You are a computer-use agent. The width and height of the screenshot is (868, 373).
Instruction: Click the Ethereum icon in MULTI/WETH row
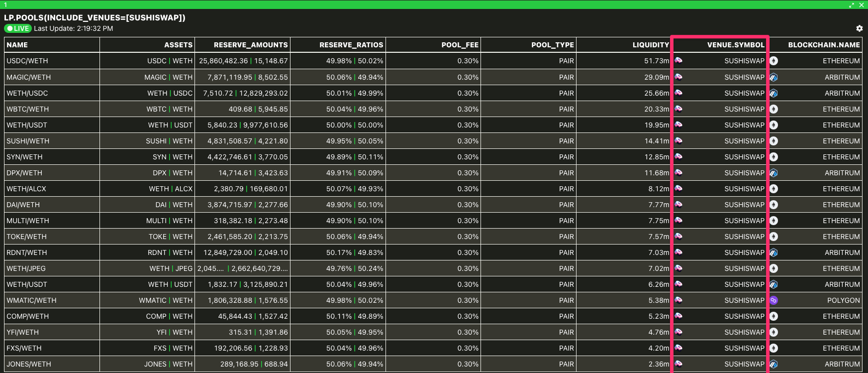tap(773, 221)
